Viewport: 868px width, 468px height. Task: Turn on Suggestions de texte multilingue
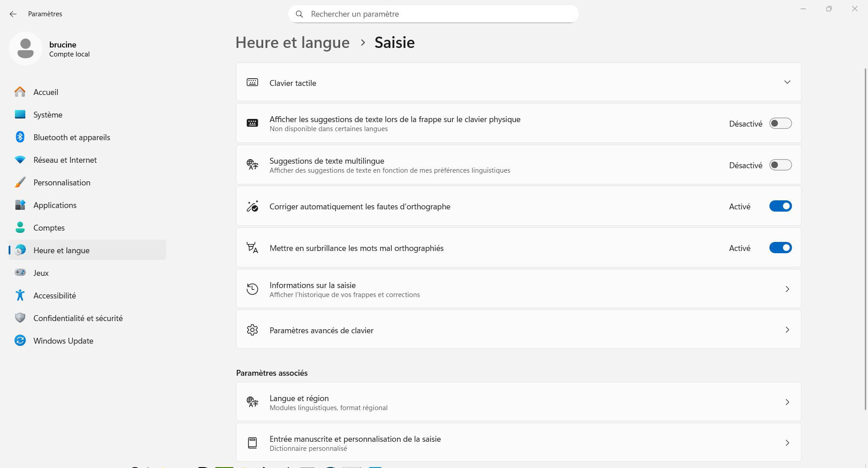(780, 165)
